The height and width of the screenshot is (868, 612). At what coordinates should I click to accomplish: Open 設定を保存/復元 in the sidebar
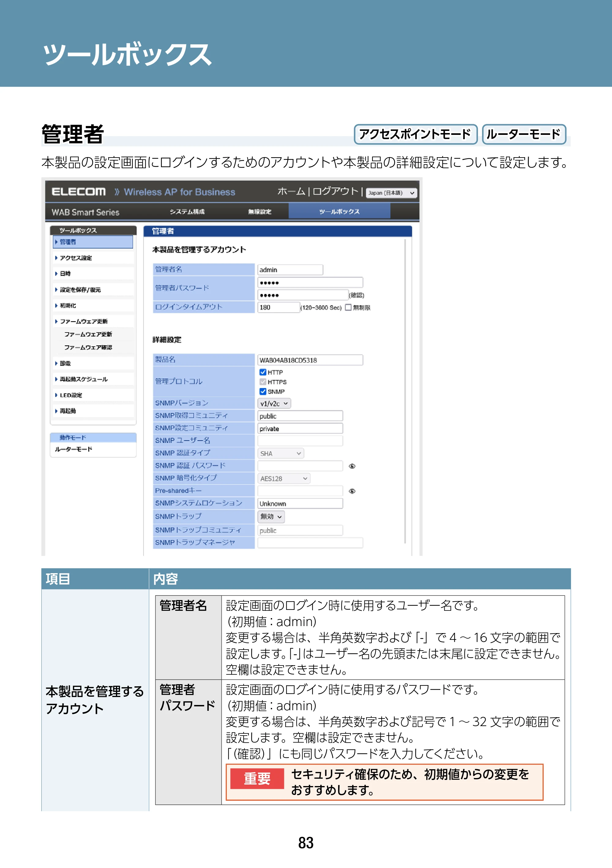pos(93,290)
